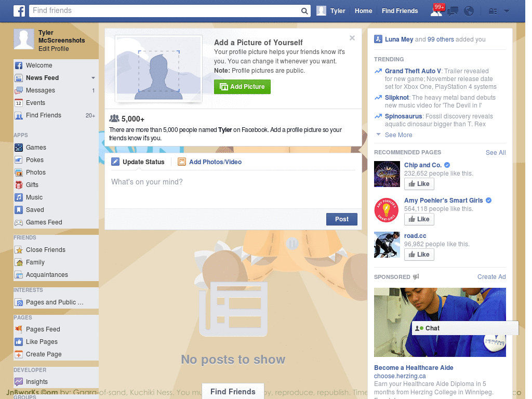
Task: Click Tyler McScreenshots sidebar avatar
Action: pos(24,39)
